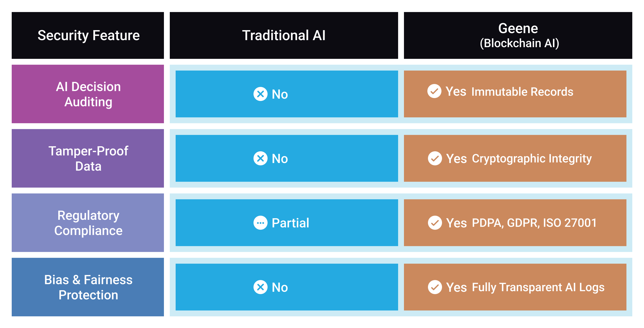Click the checkmark beside Fully Transparent AI Logs
Image resolution: width=644 pixels, height=328 pixels.
click(435, 287)
